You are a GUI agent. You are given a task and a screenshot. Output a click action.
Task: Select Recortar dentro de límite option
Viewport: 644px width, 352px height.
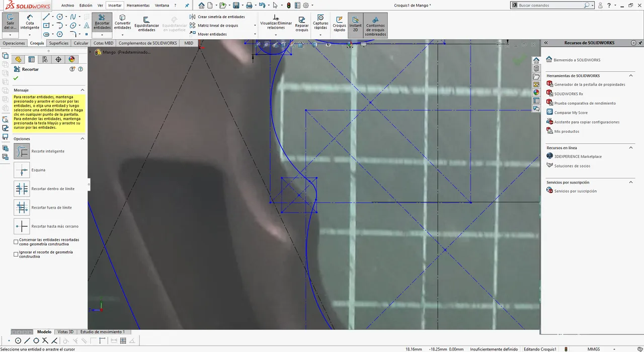coord(22,189)
